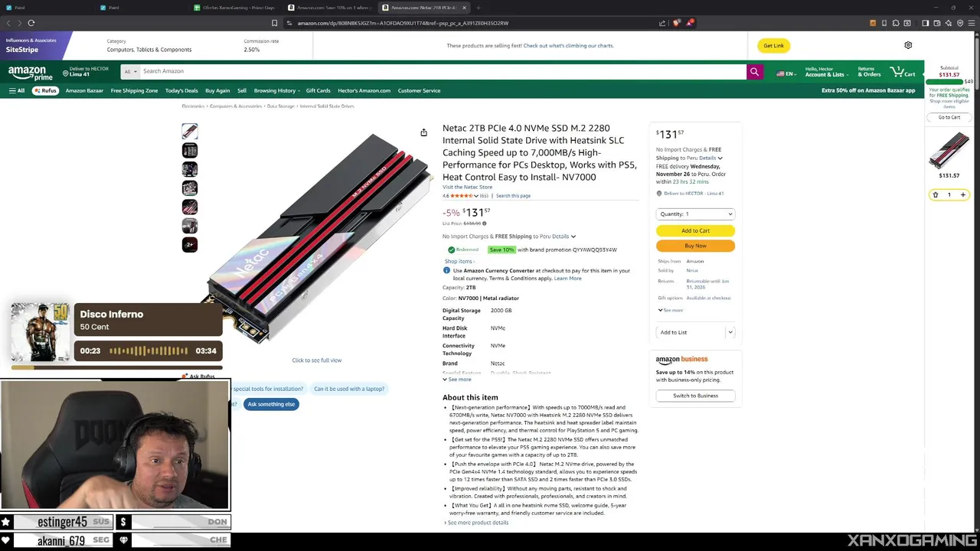Open Today's Deals menu item
The height and width of the screenshot is (551, 980).
(x=181, y=90)
